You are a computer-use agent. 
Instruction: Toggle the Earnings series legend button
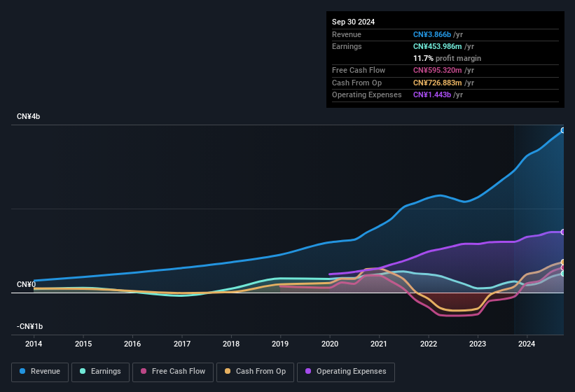100,372
